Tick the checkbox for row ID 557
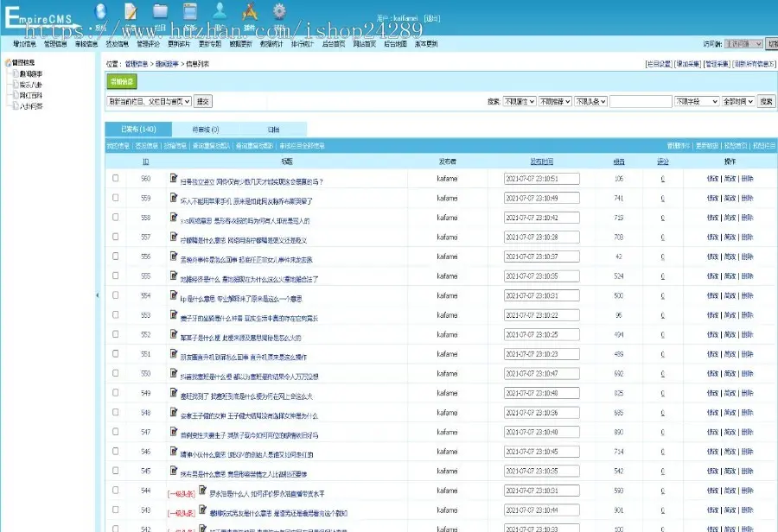Screen dimensions: 778x532 tap(116, 237)
